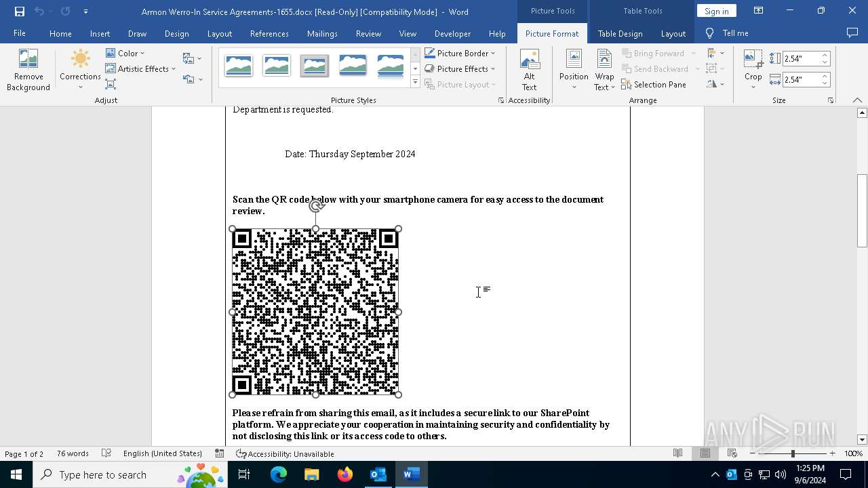868x488 pixels.
Task: Click the zoom in plus button
Action: (832, 453)
